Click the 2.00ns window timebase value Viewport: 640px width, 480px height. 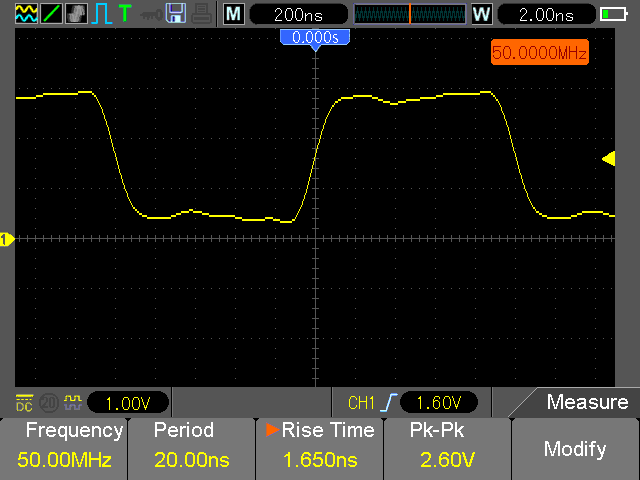pos(546,15)
